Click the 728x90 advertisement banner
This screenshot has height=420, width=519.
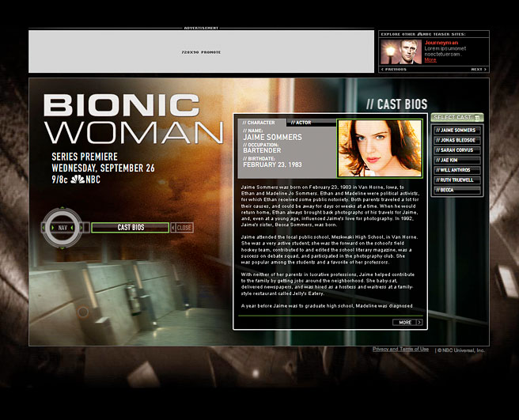point(201,51)
